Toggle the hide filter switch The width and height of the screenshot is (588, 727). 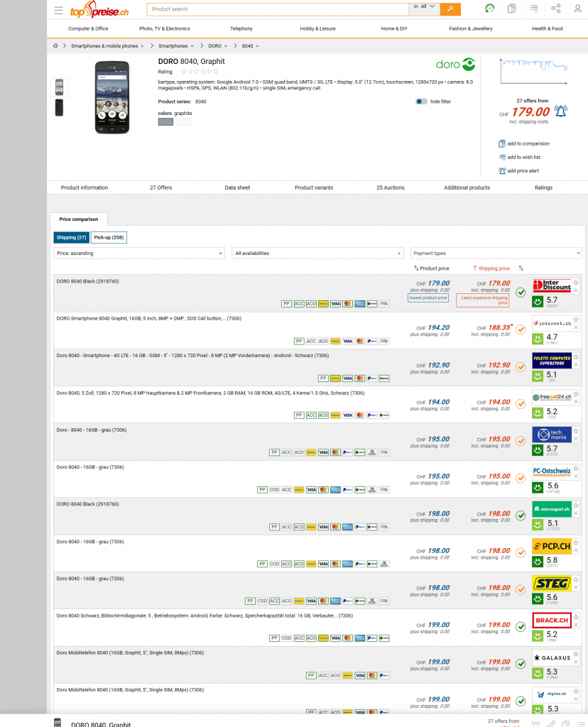(x=421, y=102)
